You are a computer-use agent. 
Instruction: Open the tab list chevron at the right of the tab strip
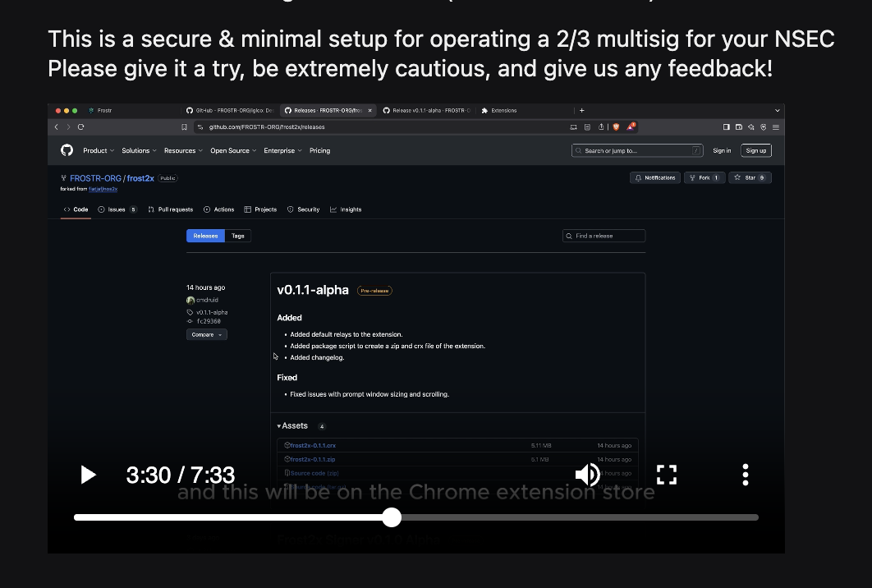pos(777,110)
